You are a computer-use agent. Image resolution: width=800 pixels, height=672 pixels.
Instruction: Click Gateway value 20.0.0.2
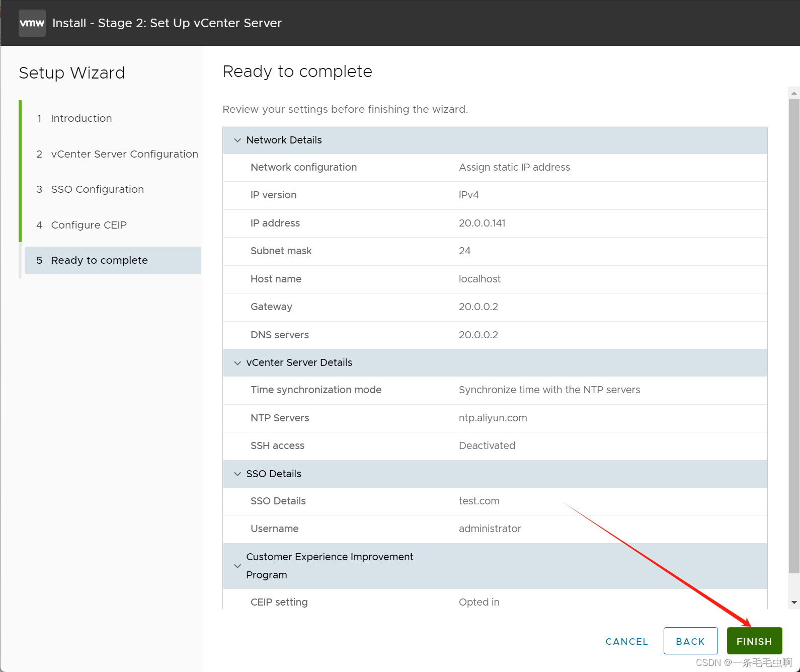478,307
